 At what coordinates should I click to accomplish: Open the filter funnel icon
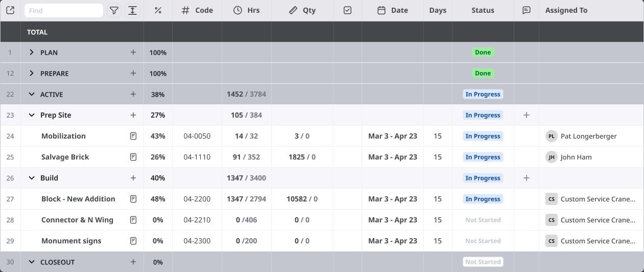point(114,10)
